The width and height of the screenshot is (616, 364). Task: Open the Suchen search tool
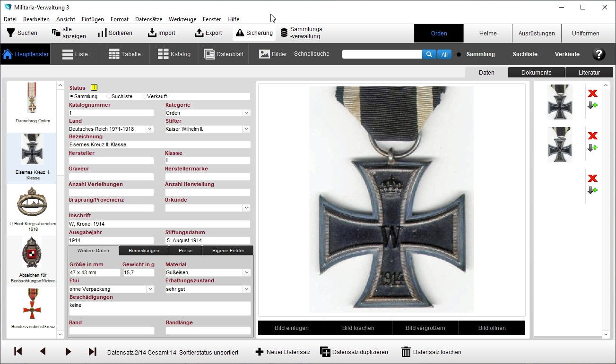point(22,33)
